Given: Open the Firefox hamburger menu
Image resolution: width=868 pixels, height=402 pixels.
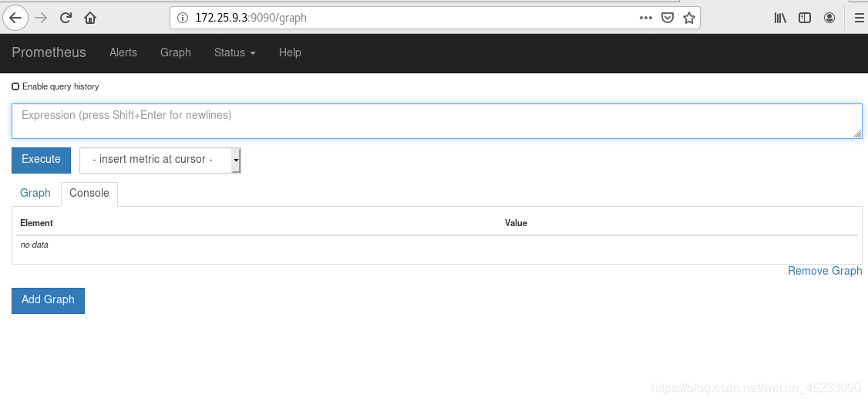Looking at the screenshot, I should (860, 18).
